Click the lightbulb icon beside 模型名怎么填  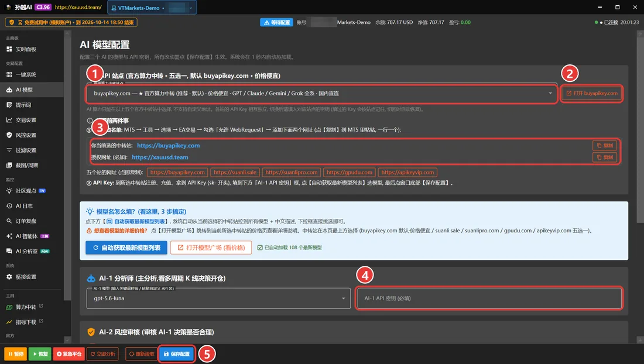(x=90, y=211)
